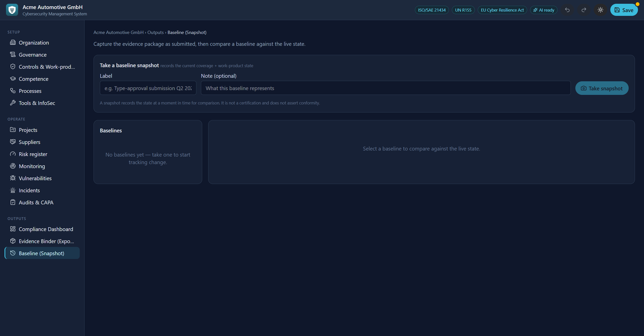Screen dimensions: 644x336
Task: Click 'Cybersecurity Management System' subtitle
Action: [x=55, y=14]
